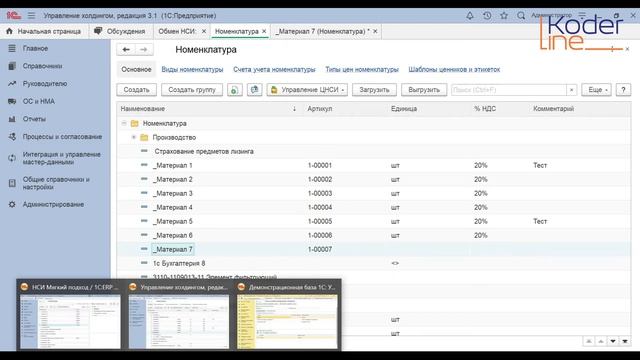Click the Обсуждения chat icon
Viewport: 640px width, 360px height.
pos(98,31)
